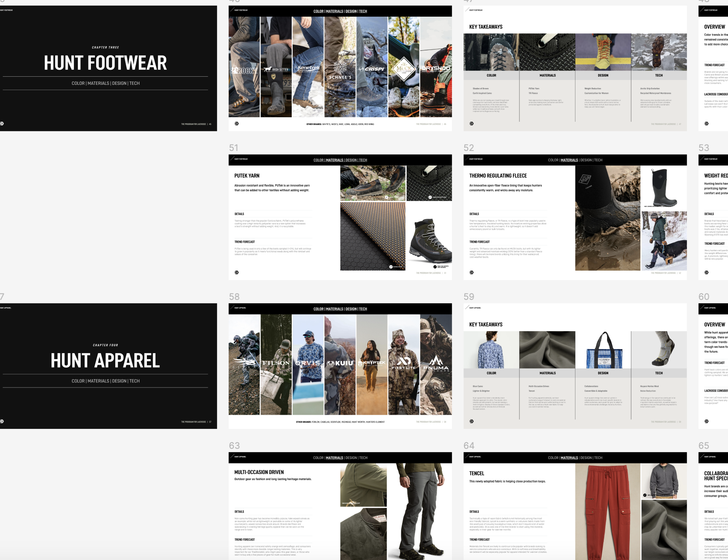Select the Kenetrek brand logo

click(308, 69)
